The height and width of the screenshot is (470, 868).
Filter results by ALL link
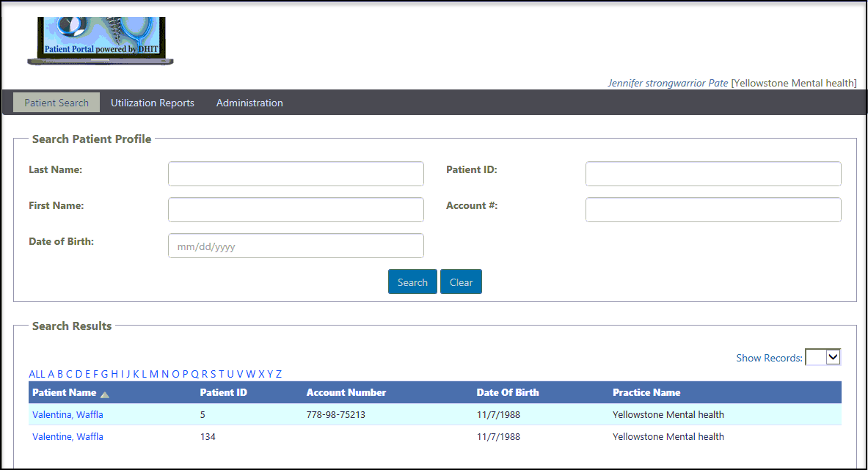click(37, 374)
